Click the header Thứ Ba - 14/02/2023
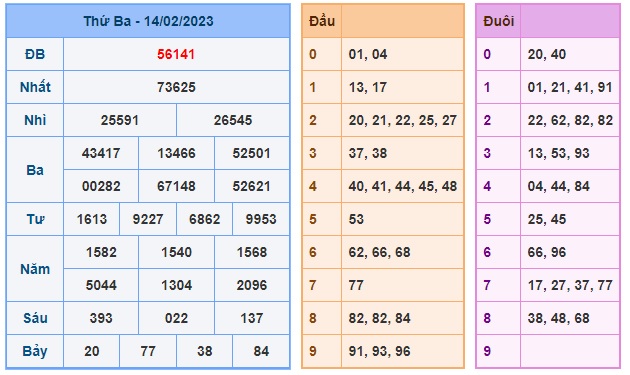630x375 pixels. tap(148, 21)
